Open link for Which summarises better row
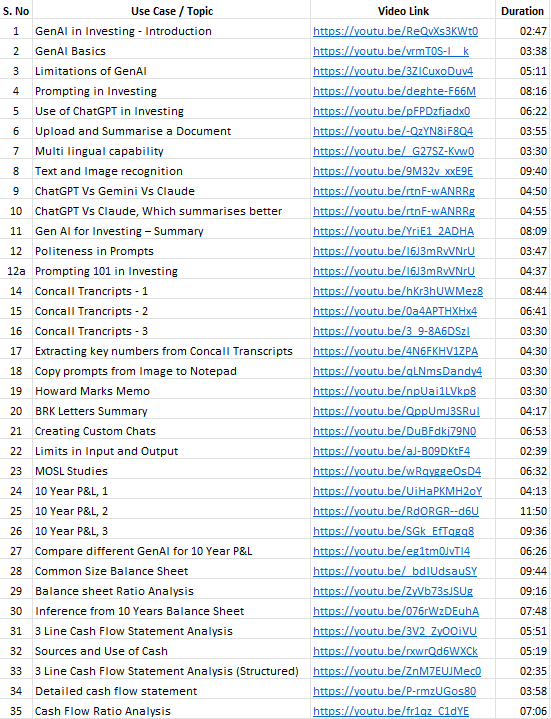 point(394,211)
